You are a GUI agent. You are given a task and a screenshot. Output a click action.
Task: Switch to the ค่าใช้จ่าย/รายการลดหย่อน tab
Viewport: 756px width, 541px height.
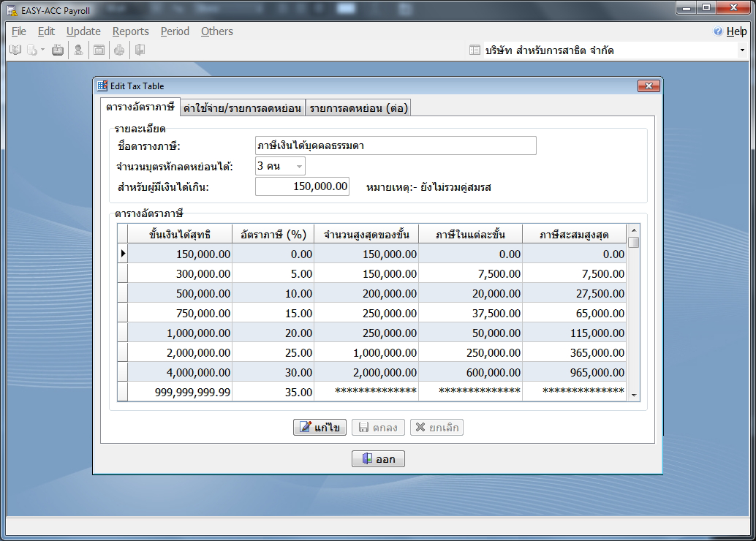pyautogui.click(x=242, y=108)
